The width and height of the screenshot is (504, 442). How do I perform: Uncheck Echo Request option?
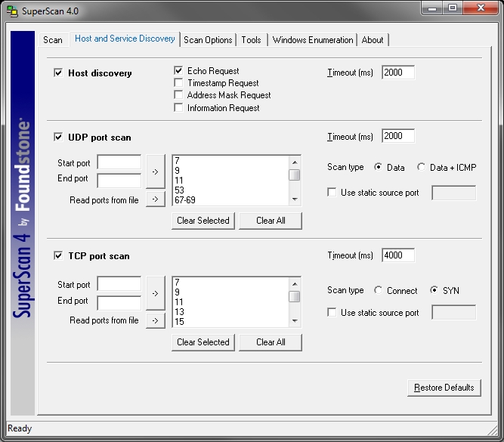(178, 70)
